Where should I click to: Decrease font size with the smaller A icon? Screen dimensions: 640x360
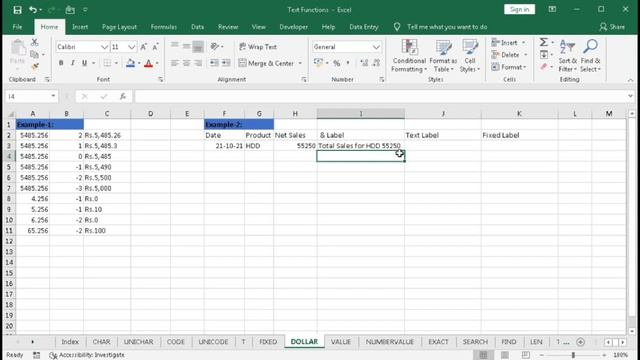click(x=156, y=47)
